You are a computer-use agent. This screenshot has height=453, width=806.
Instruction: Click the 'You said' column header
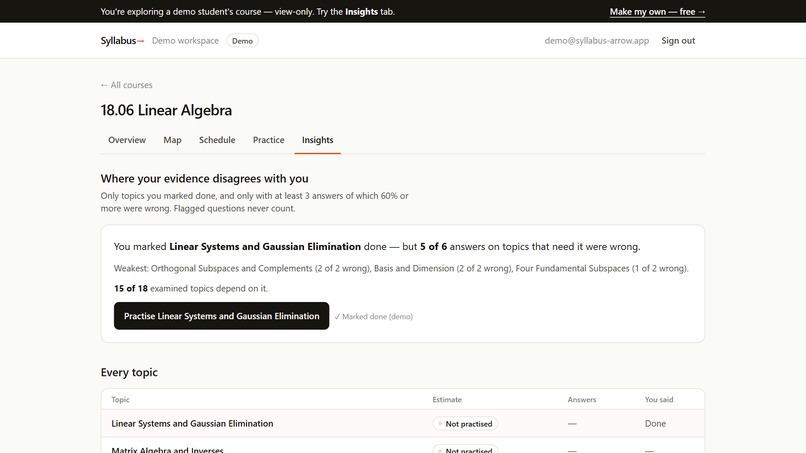pyautogui.click(x=659, y=400)
